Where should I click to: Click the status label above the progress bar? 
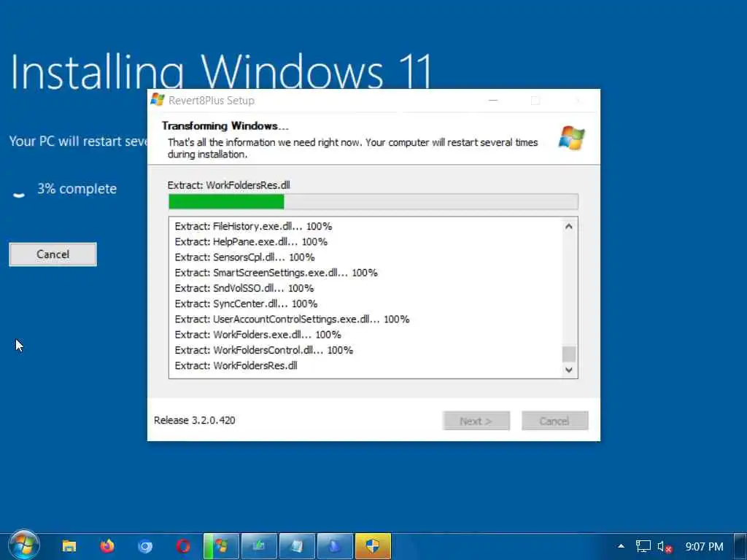228,185
